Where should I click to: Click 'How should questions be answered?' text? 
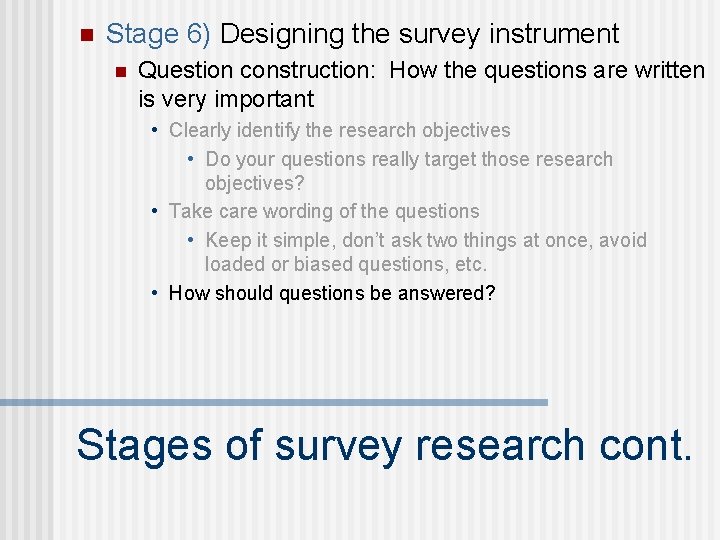point(332,293)
